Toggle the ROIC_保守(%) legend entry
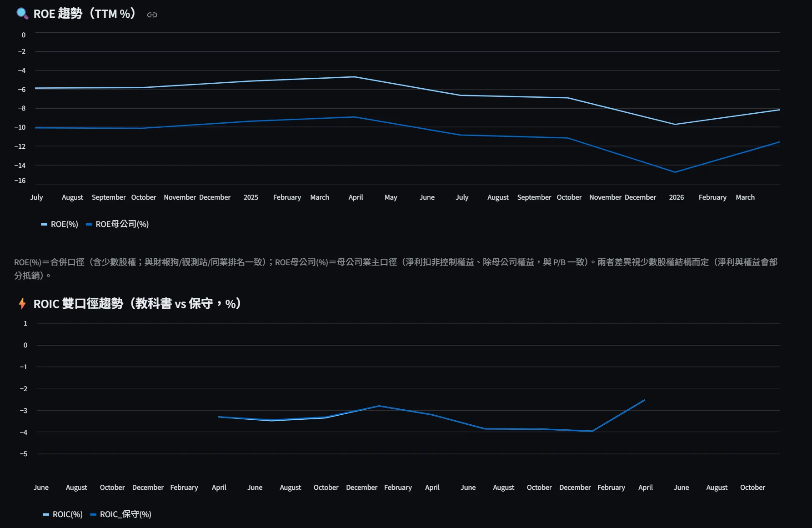The height and width of the screenshot is (528, 812). (x=121, y=514)
